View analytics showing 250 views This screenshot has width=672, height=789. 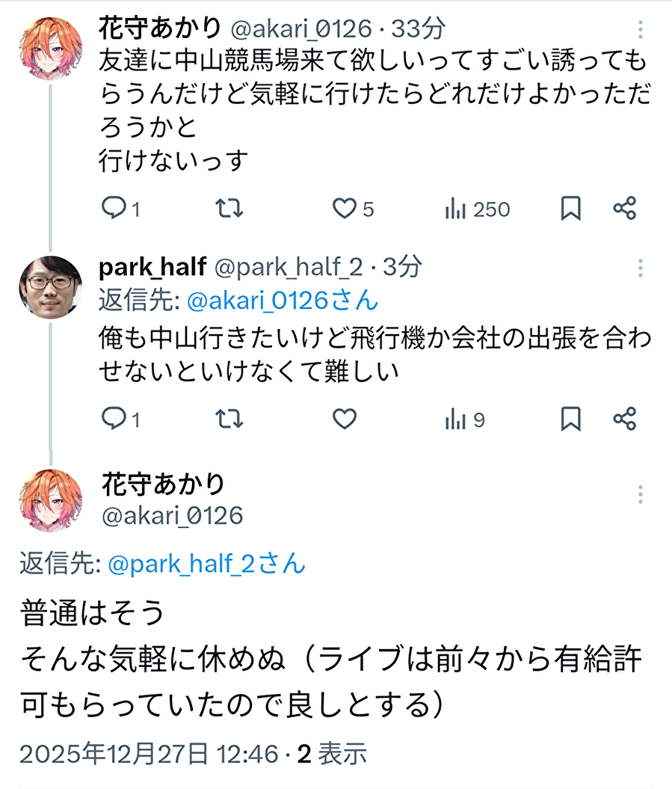(x=455, y=209)
